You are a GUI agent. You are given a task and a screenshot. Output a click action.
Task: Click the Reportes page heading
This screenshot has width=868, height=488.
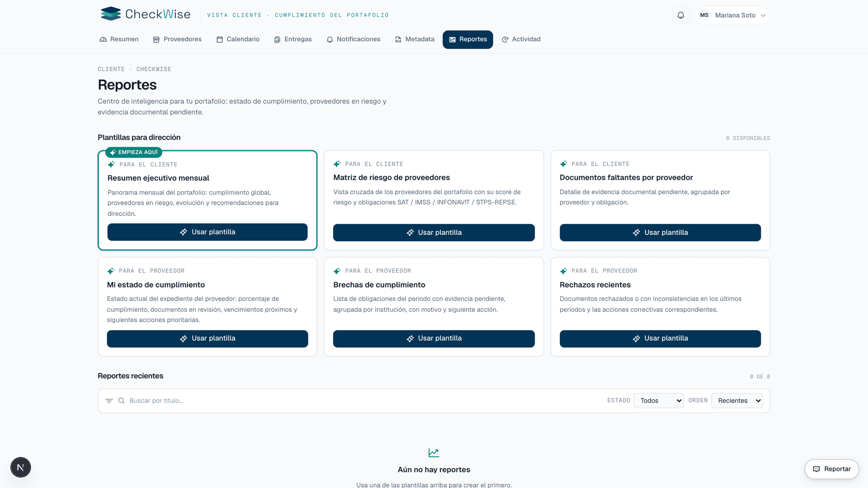[127, 85]
